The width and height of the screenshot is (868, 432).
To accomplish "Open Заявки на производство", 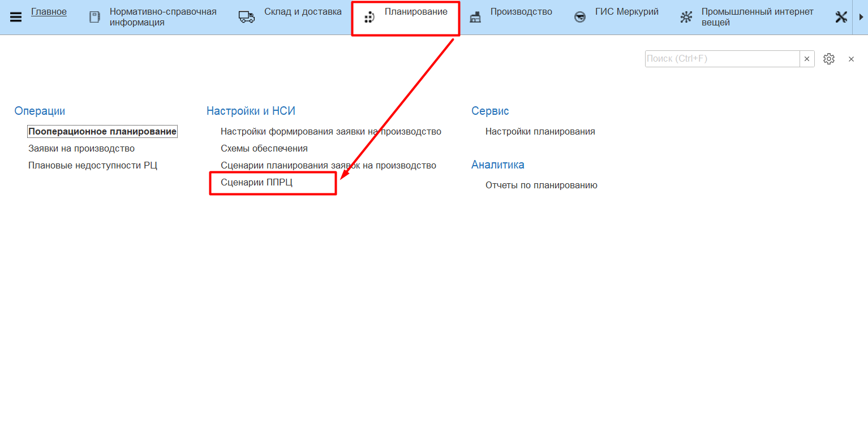I will tap(81, 149).
